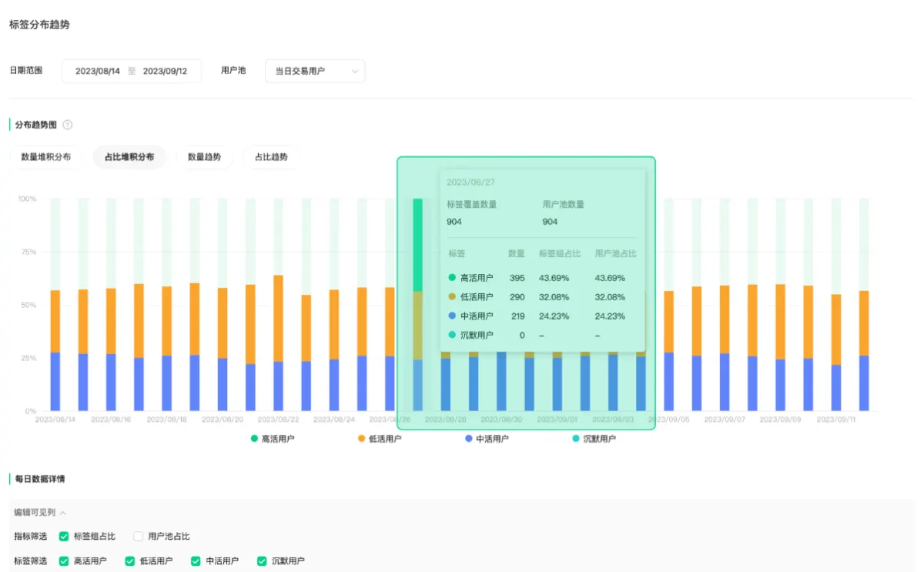Image resolution: width=924 pixels, height=572 pixels.
Task: Click the start date field 2023/08/14
Action: click(x=98, y=71)
